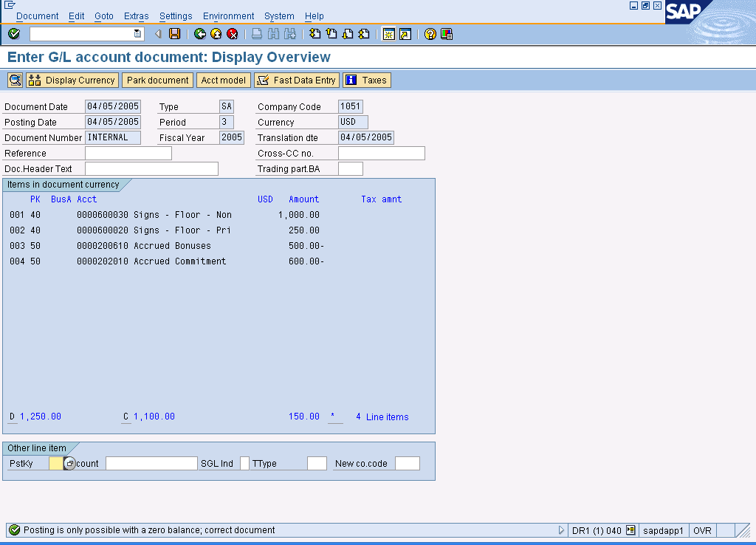Click the OVR insert mode indicator
This screenshot has height=545, width=756.
(702, 530)
